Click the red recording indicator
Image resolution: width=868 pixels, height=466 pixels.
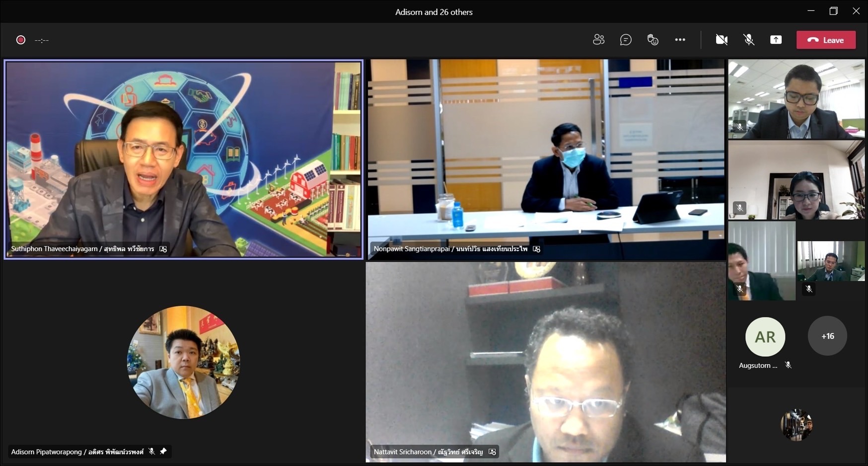pos(21,40)
